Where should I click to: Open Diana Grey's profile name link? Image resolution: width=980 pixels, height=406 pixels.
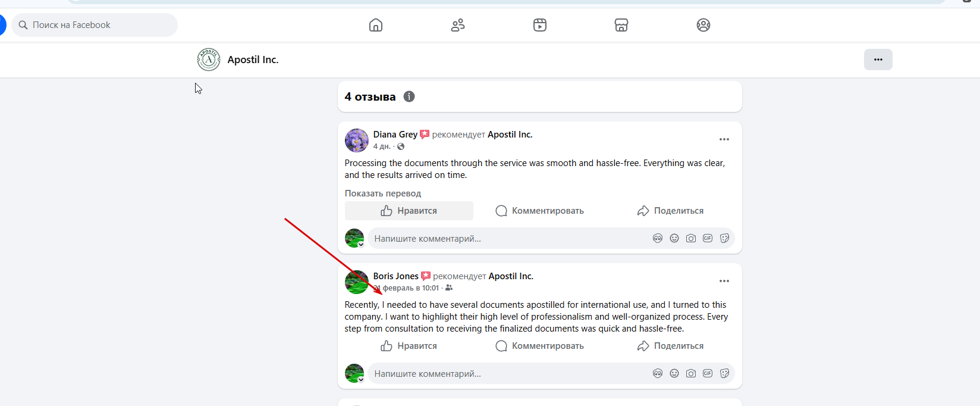pyautogui.click(x=395, y=135)
